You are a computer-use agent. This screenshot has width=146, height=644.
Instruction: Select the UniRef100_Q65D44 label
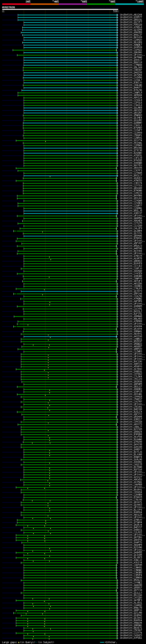pyautogui.click(x=131, y=95)
